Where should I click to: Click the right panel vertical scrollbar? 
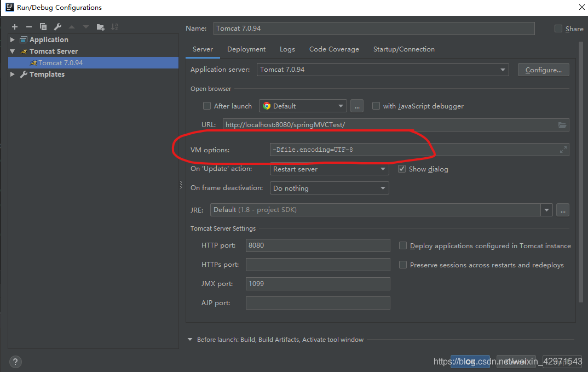click(581, 172)
